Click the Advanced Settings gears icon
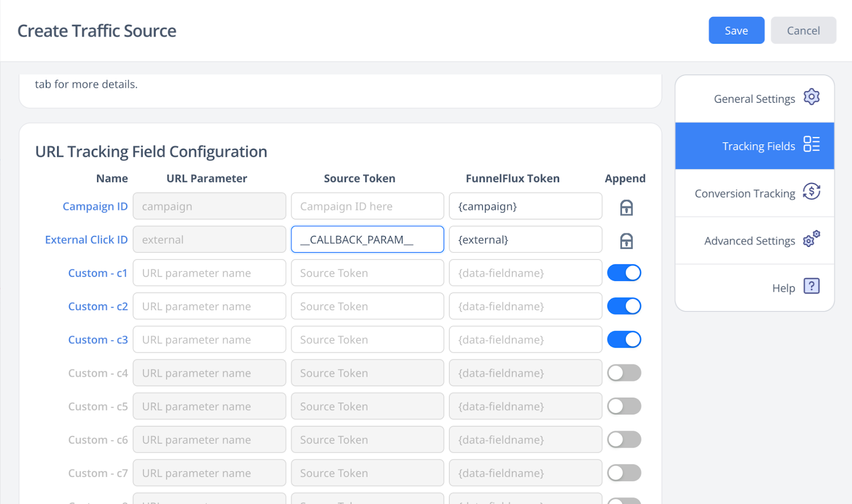 point(811,239)
